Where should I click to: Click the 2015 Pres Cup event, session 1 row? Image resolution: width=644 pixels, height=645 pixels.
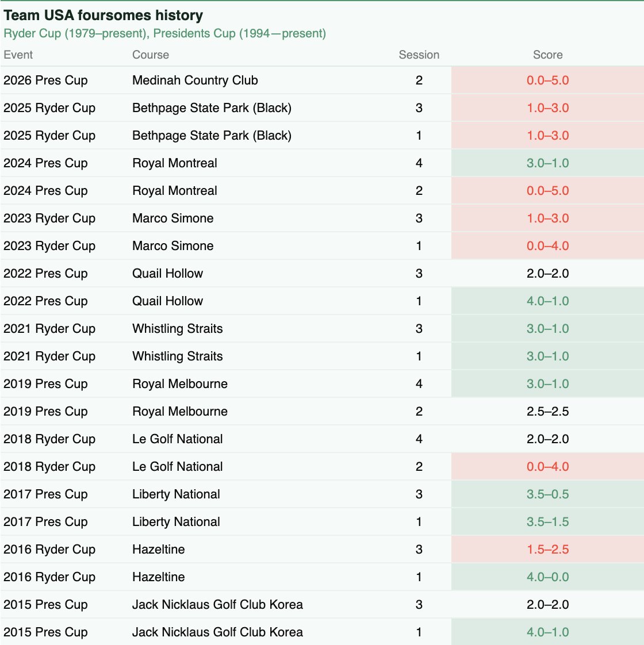[45, 631]
